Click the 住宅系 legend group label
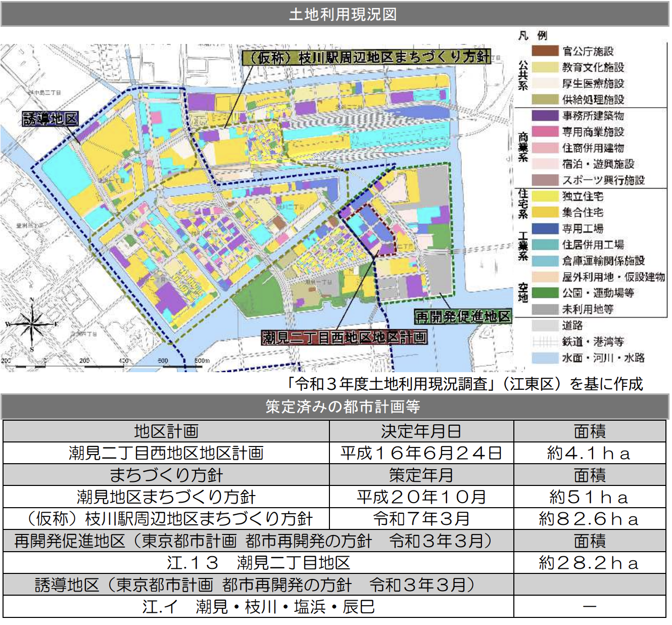672x625 pixels. click(523, 204)
